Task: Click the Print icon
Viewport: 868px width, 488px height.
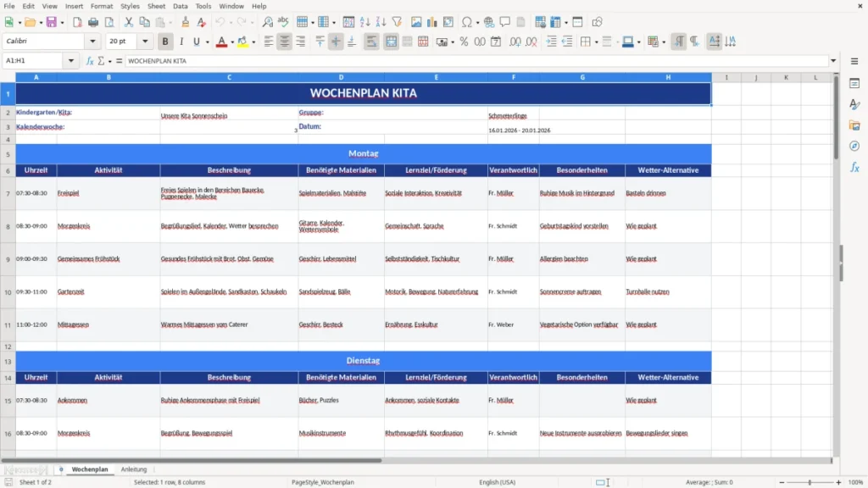Action: [93, 22]
